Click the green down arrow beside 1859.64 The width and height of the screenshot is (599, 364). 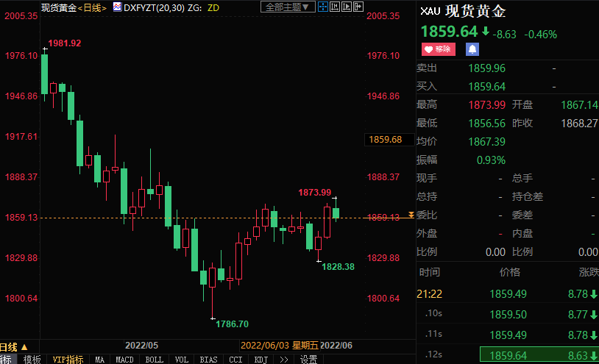(486, 32)
